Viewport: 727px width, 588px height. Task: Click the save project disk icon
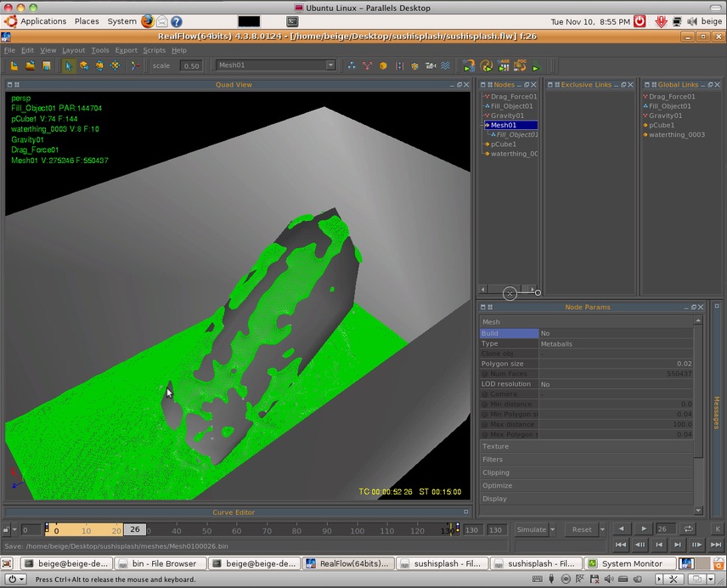pyautogui.click(x=46, y=66)
